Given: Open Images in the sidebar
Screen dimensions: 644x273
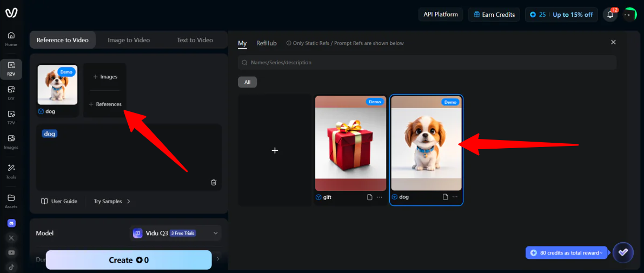Looking at the screenshot, I should pos(11,142).
